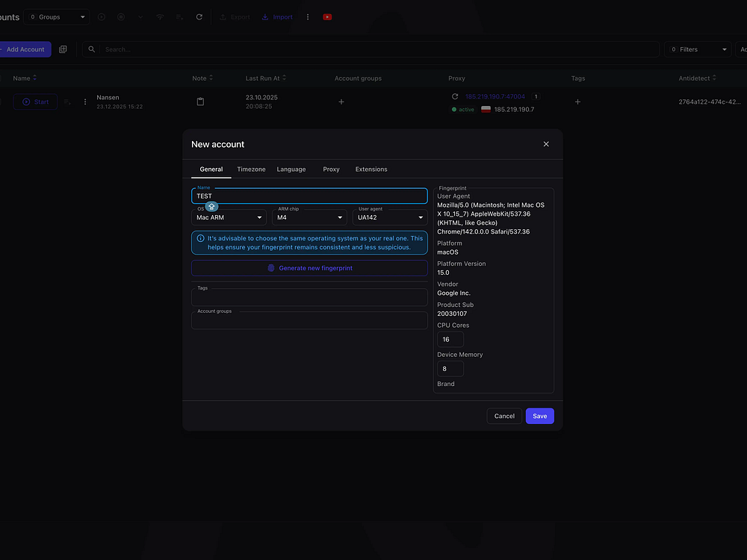Click the Nansen account name

pyautogui.click(x=108, y=98)
